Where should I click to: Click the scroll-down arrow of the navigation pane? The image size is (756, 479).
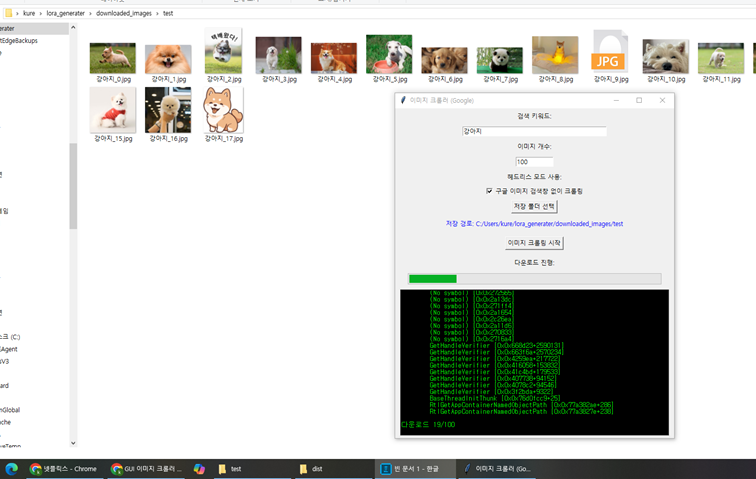[x=73, y=443]
